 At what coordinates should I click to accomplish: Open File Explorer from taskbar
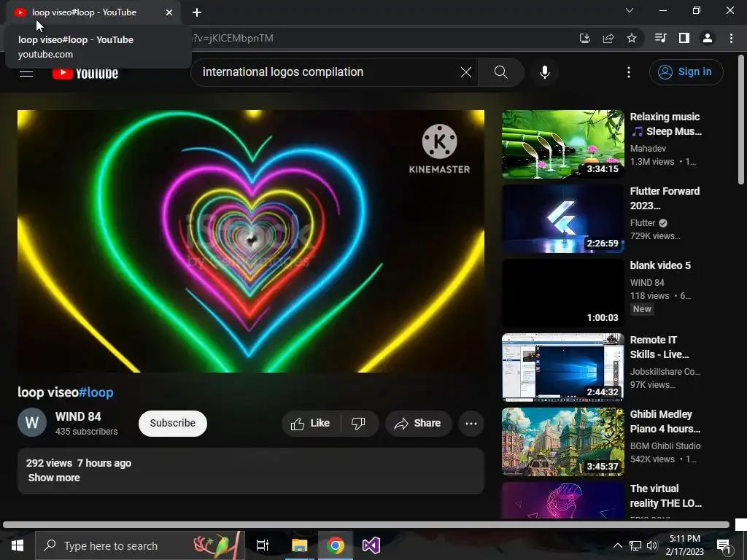click(x=299, y=545)
